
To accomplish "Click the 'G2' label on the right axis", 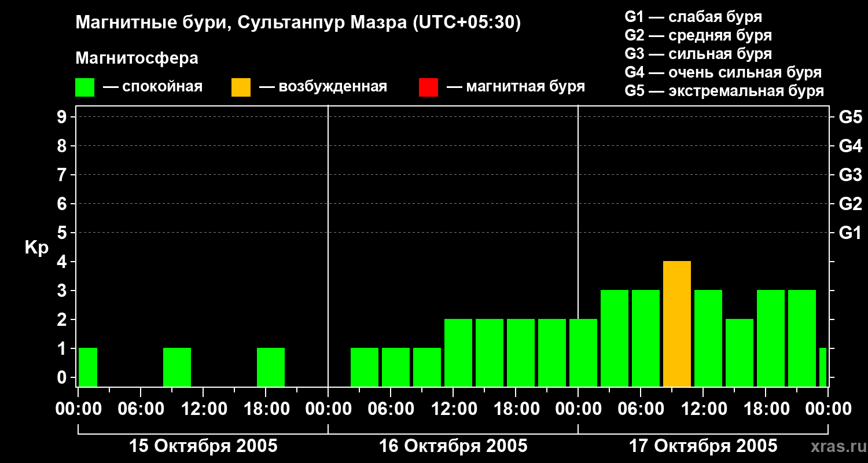I will 850,204.
